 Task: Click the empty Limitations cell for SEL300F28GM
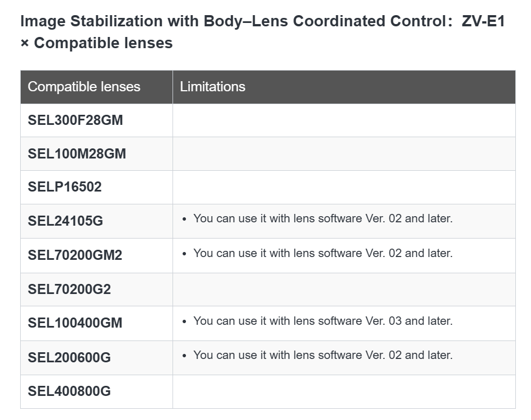tap(344, 120)
